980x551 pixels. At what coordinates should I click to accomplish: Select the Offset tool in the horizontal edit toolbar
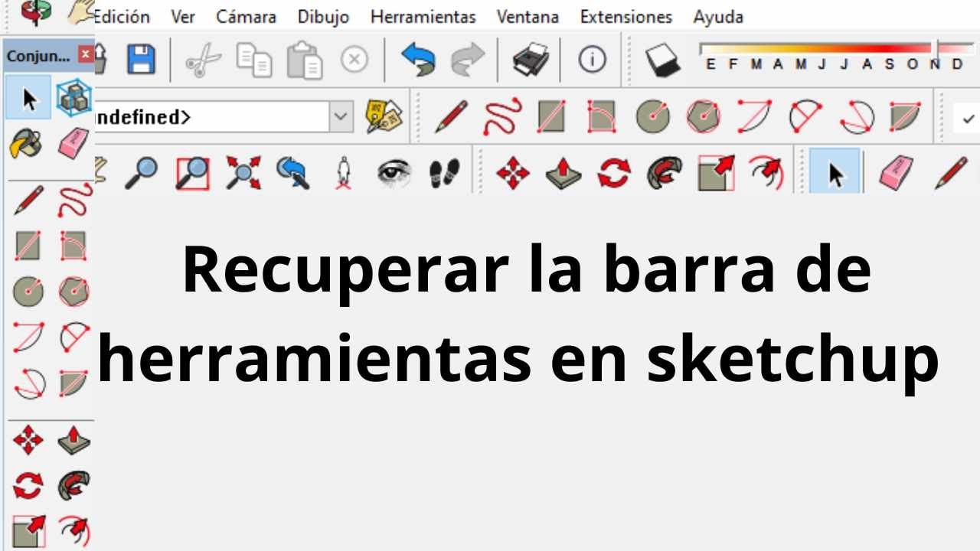pos(766,173)
